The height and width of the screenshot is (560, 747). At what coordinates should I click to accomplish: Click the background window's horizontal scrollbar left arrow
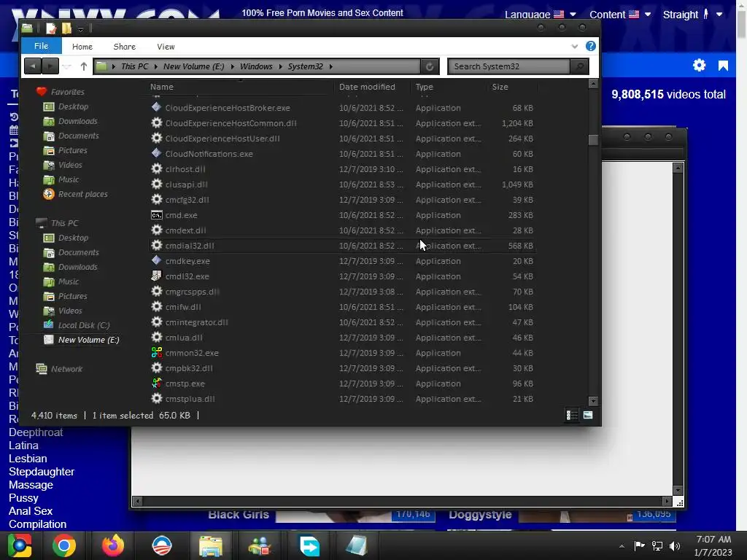point(137,501)
